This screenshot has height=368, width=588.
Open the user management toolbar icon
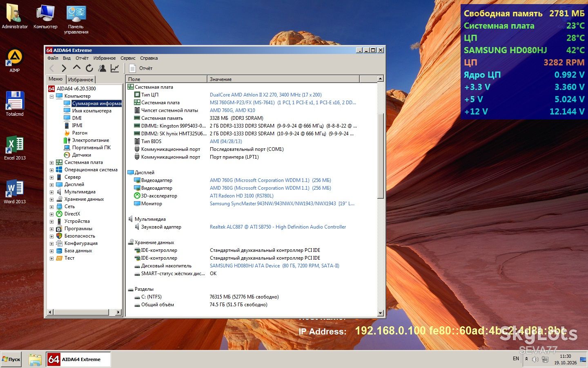(x=102, y=68)
